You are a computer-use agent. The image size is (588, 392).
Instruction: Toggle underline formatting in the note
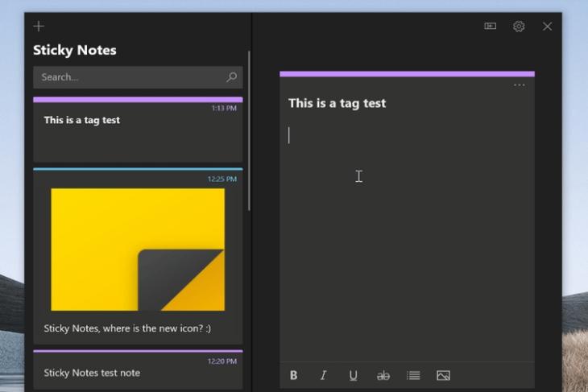click(x=353, y=376)
